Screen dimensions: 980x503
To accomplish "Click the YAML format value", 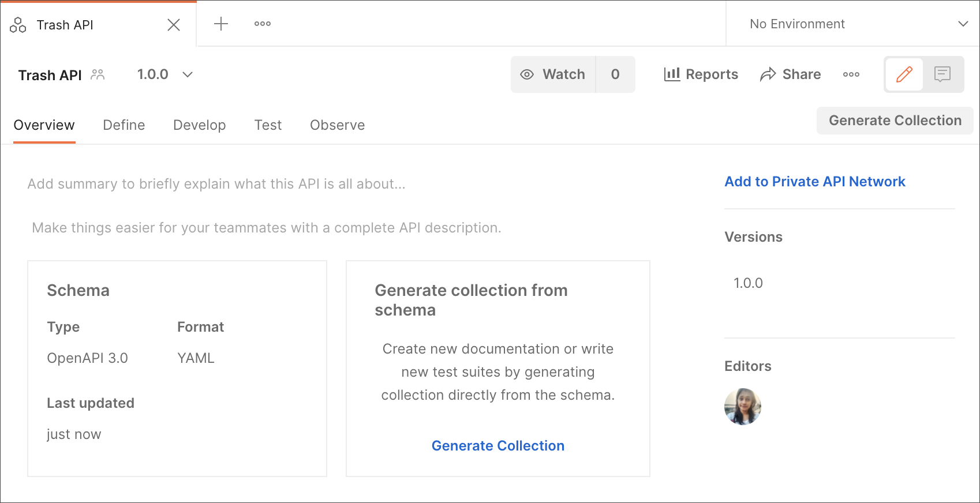I will point(196,358).
